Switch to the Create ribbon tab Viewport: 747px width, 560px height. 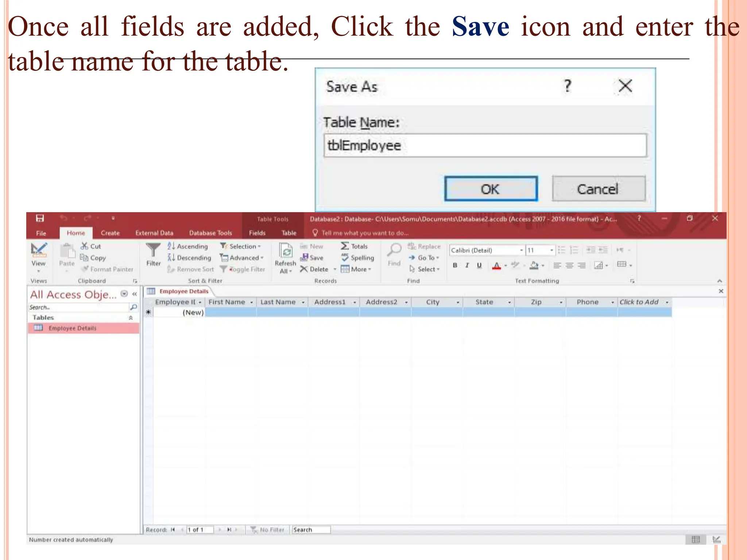(110, 233)
